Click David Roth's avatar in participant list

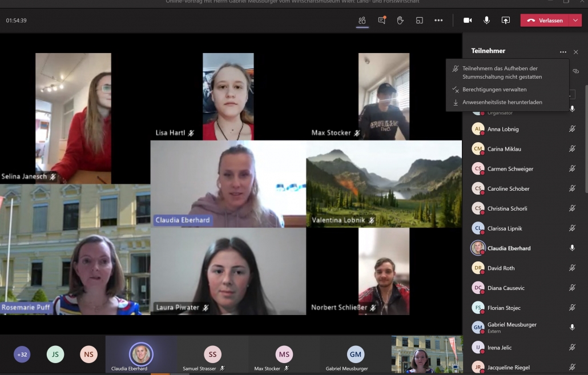coord(478,268)
